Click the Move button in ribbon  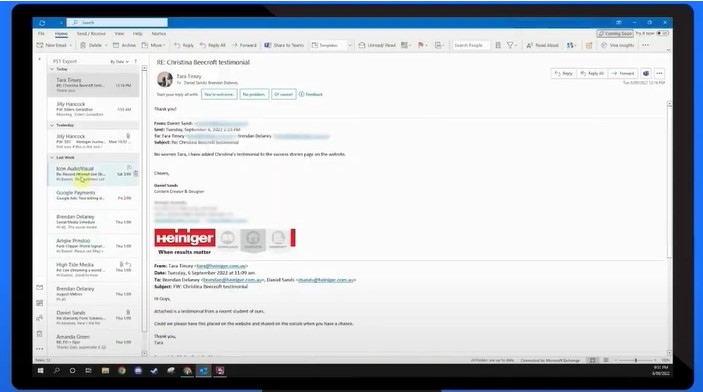pyautogui.click(x=152, y=45)
